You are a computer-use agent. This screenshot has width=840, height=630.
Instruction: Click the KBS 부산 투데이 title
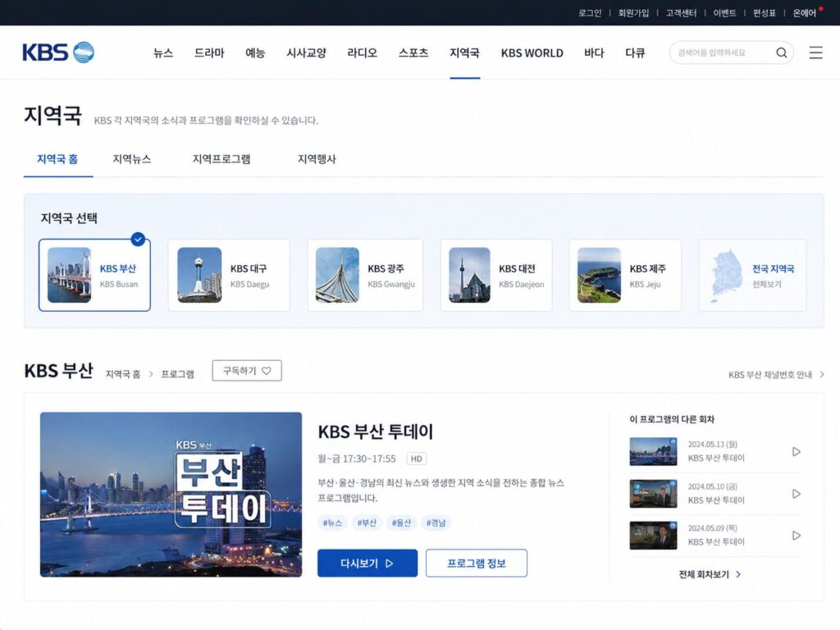376,431
